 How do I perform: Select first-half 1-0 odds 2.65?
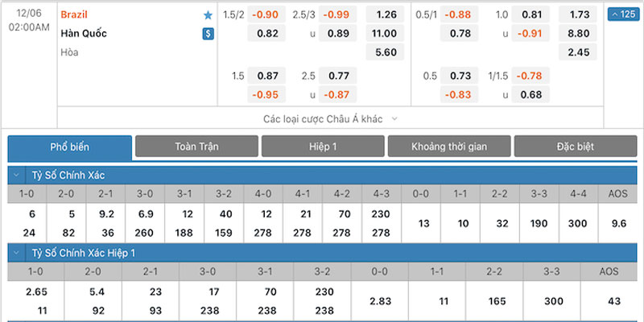tap(36, 292)
